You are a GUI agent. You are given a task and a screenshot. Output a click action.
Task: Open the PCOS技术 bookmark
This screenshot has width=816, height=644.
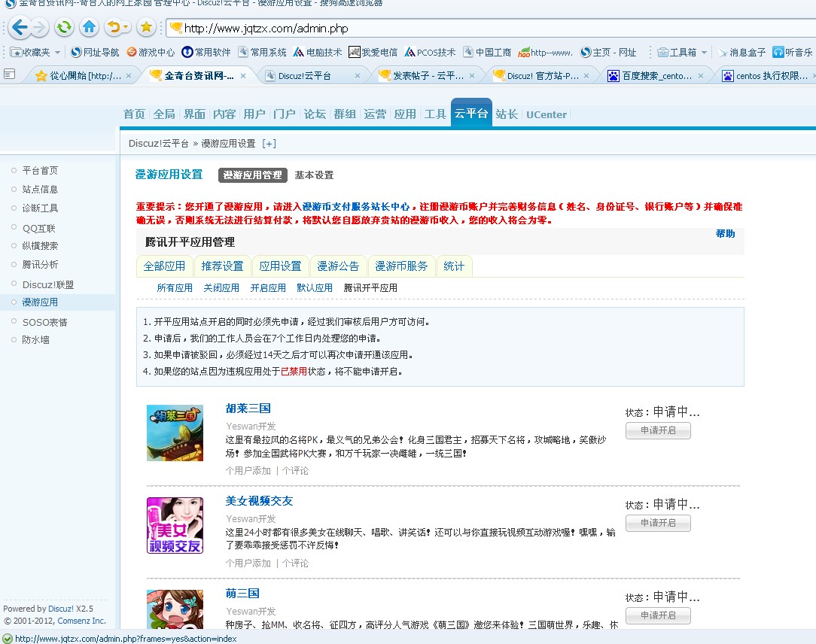[430, 53]
